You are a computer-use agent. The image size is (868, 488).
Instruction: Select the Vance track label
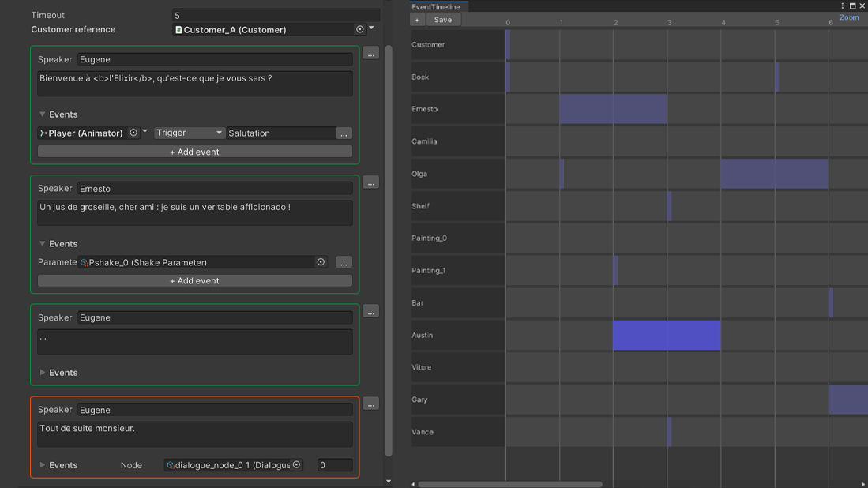coord(423,432)
